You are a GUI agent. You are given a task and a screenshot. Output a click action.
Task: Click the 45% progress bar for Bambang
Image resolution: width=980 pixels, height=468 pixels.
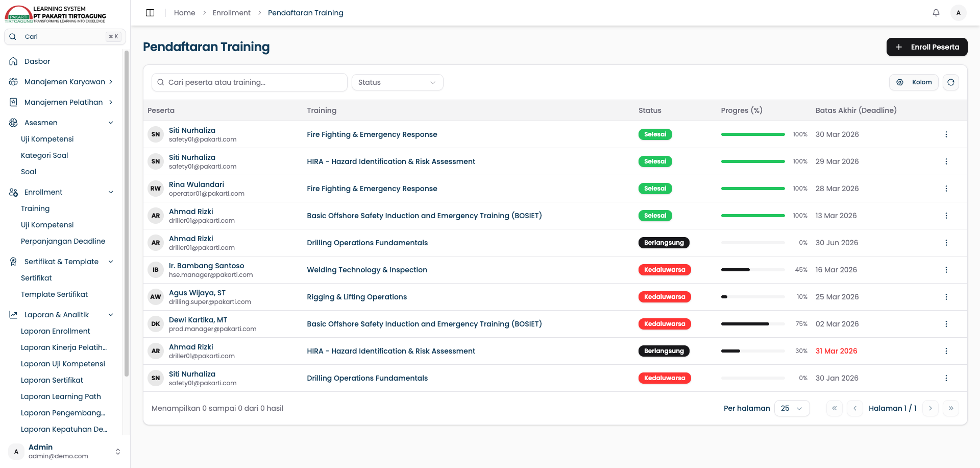click(753, 270)
